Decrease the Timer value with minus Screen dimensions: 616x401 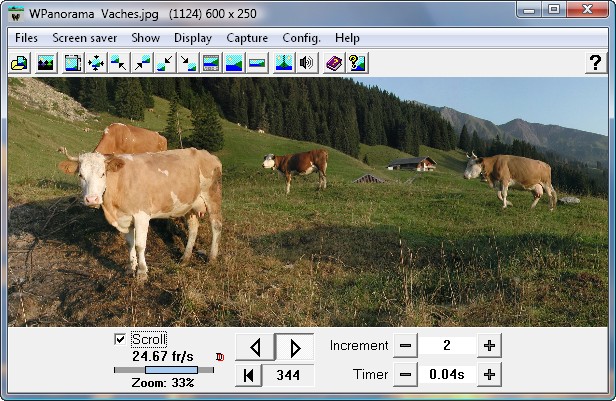click(405, 375)
